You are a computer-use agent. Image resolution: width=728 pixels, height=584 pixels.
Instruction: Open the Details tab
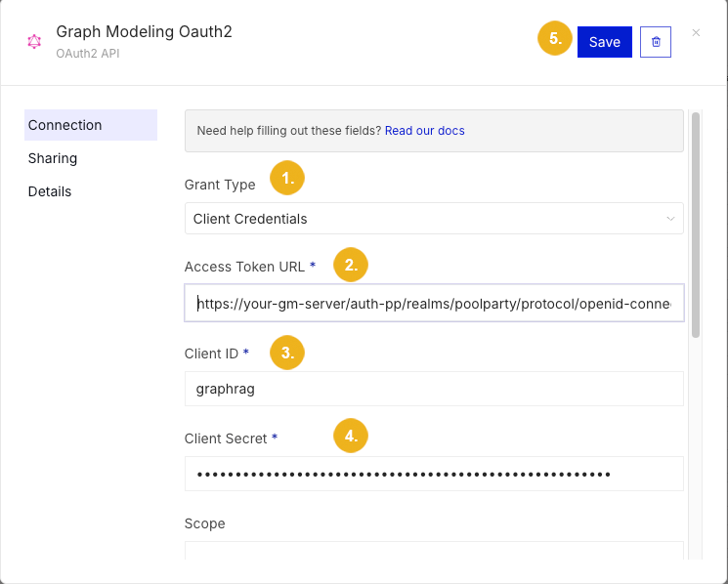tap(50, 191)
